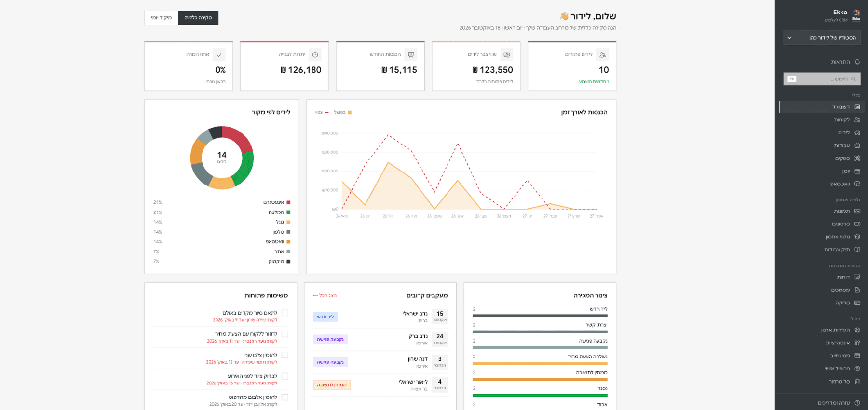Open ספקים suppliers tools icon

[857, 158]
